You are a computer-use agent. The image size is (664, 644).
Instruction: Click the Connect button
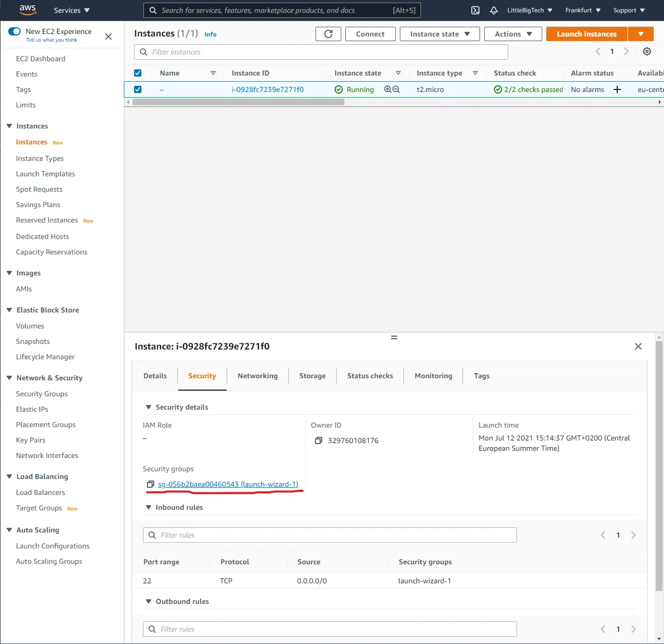tap(370, 34)
